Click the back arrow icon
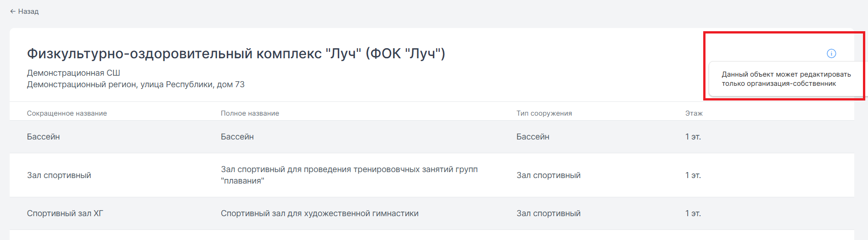The height and width of the screenshot is (240, 868). pyautogui.click(x=13, y=11)
